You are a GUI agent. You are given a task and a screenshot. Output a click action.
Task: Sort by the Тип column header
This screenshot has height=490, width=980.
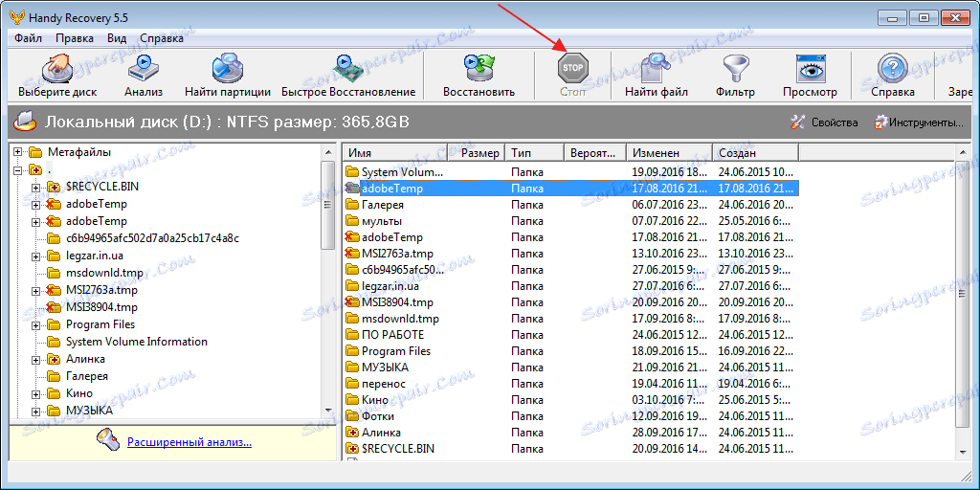(x=534, y=152)
